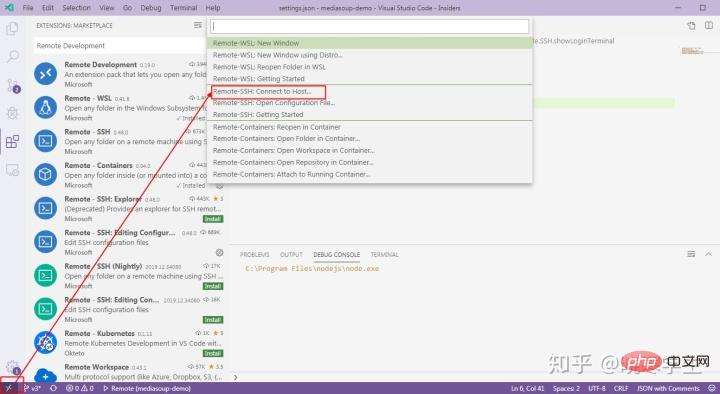Open the Debug view in activity bar

coord(12,113)
